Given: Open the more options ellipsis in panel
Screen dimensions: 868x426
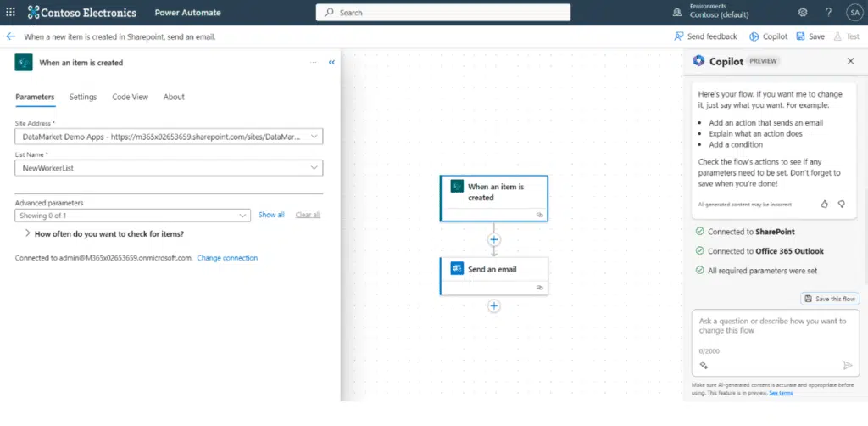Looking at the screenshot, I should pyautogui.click(x=314, y=63).
